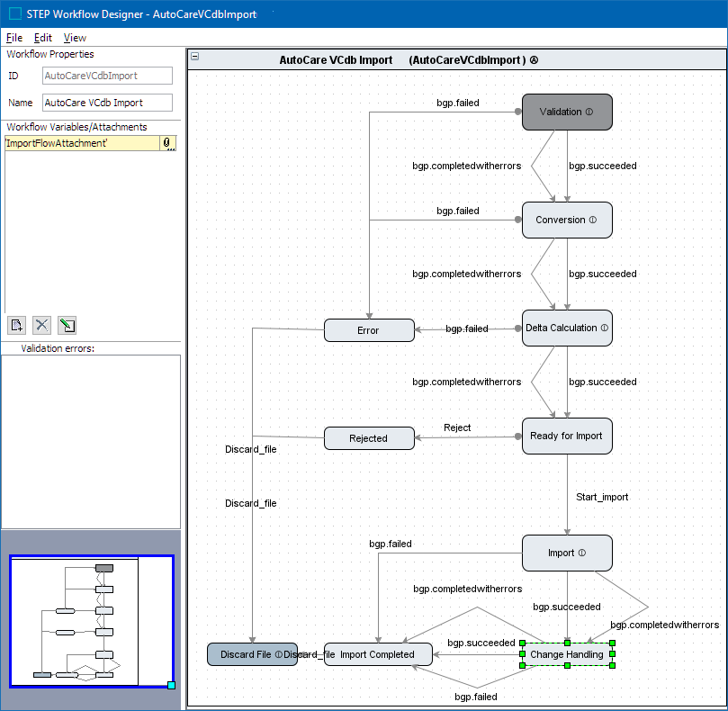Click bgp.completedwitherrors label right of Change Handling
This screenshot has height=711, width=728.
pos(664,625)
